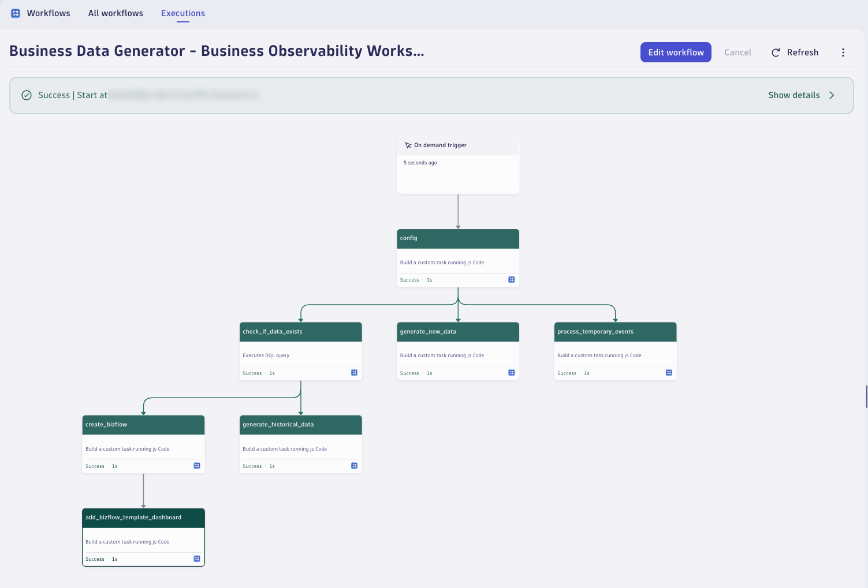The width and height of the screenshot is (868, 588).
Task: Click the Cancel button
Action: [738, 53]
